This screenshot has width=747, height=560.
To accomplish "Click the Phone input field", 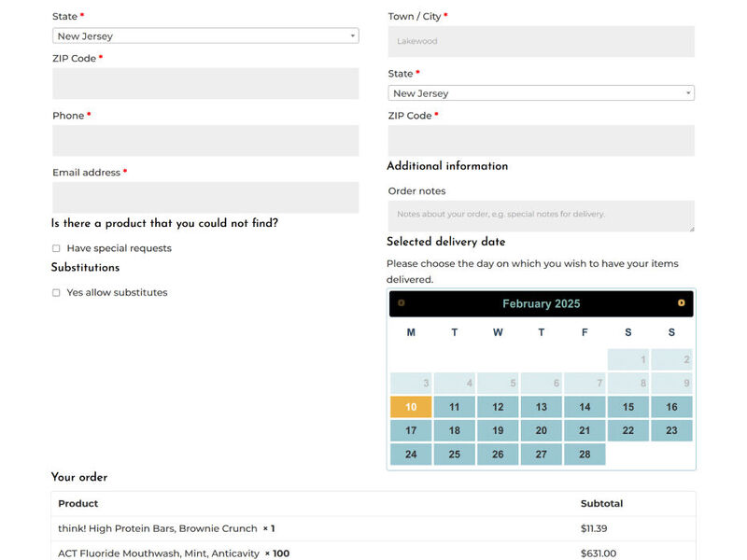I will point(205,141).
